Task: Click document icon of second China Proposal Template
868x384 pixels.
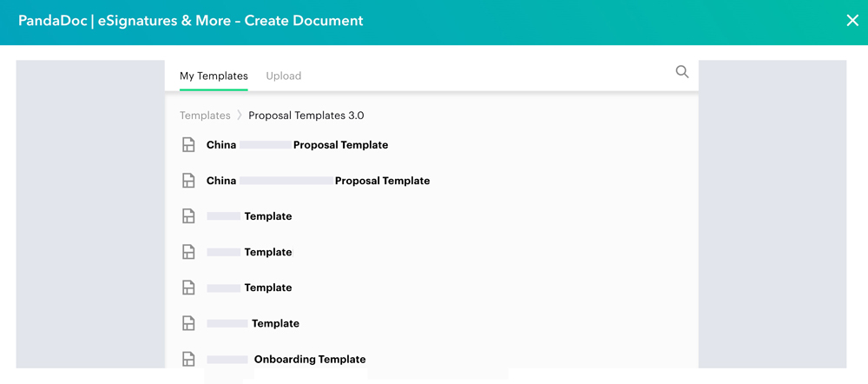Action: [x=188, y=181]
